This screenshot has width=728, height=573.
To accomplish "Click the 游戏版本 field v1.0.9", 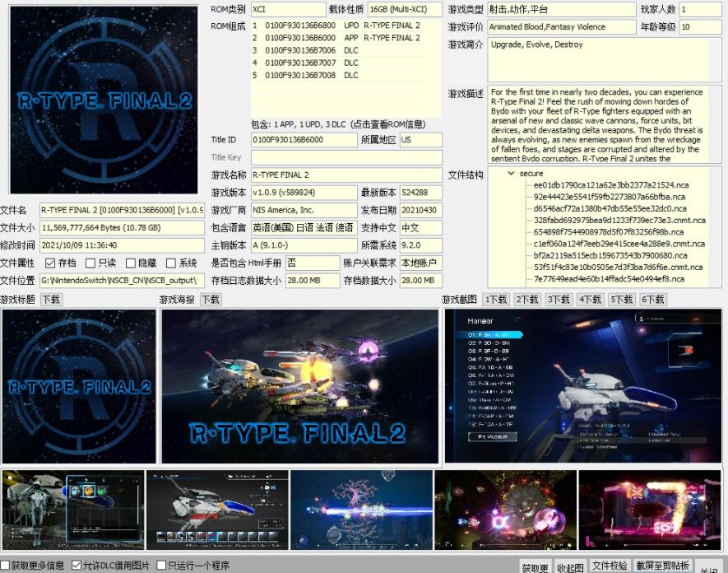I will pyautogui.click(x=304, y=193).
